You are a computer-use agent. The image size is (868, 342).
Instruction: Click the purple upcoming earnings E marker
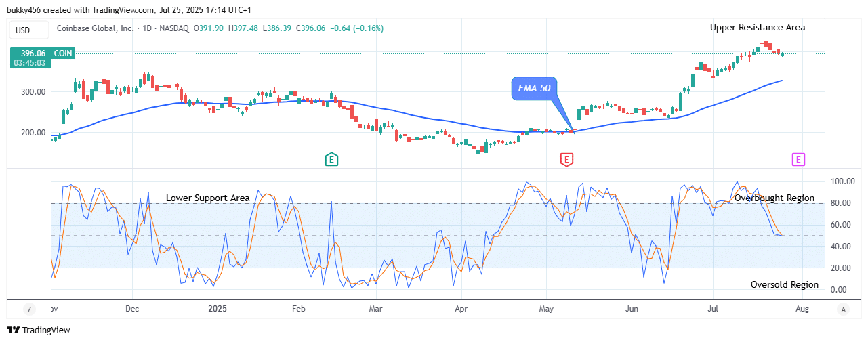(x=798, y=160)
